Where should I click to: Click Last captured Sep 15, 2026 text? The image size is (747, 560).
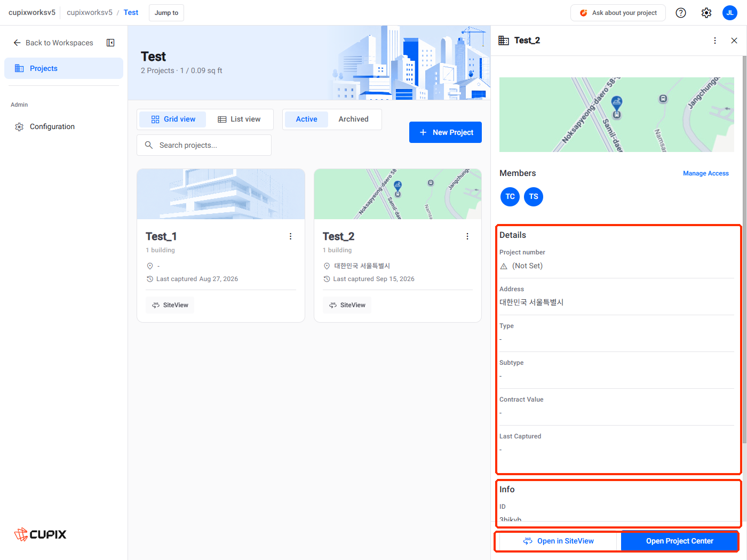click(373, 279)
